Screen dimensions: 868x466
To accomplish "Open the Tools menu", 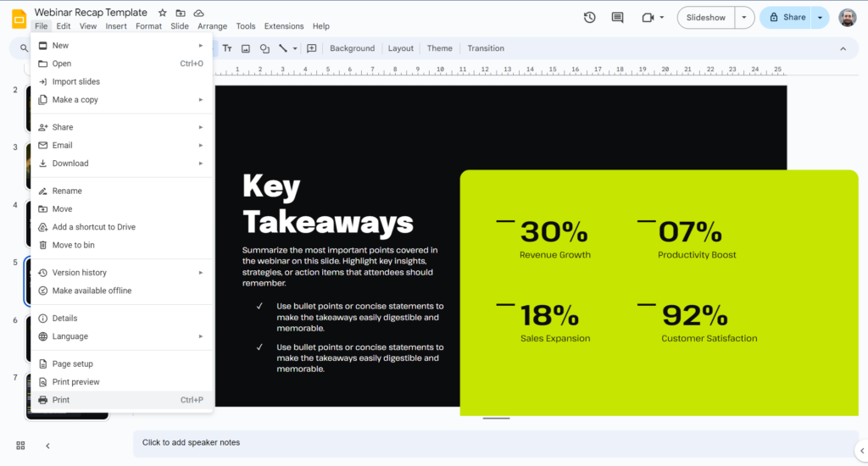I will point(245,26).
